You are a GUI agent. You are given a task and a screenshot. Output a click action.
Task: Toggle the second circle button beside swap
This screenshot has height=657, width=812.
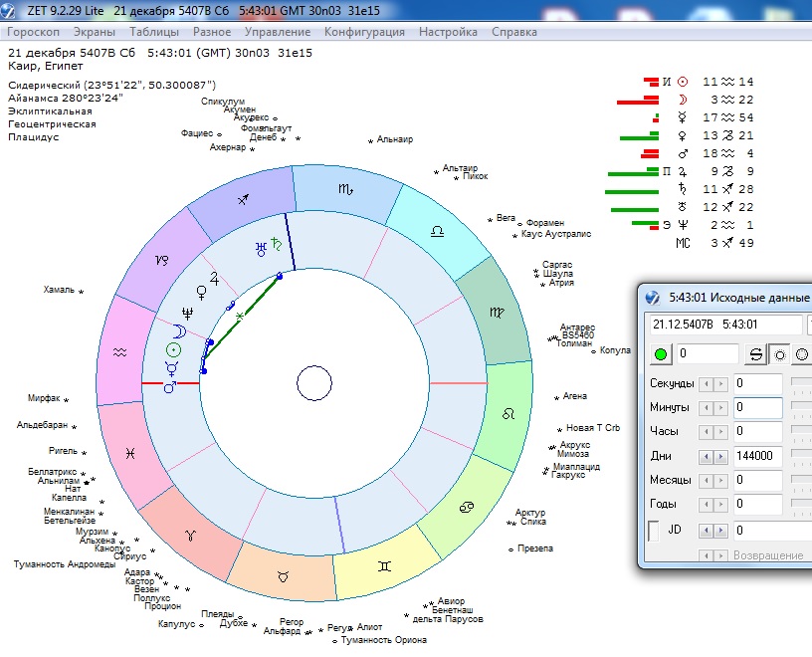coord(802,354)
